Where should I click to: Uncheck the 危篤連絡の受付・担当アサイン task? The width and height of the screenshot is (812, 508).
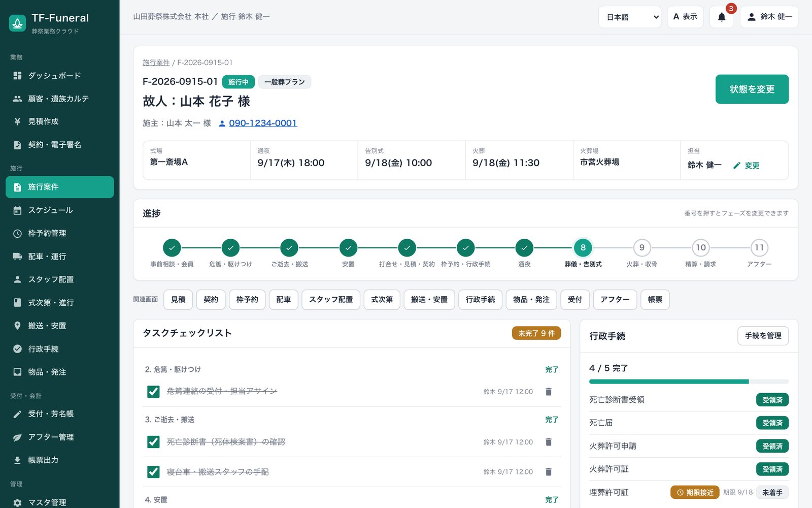153,392
